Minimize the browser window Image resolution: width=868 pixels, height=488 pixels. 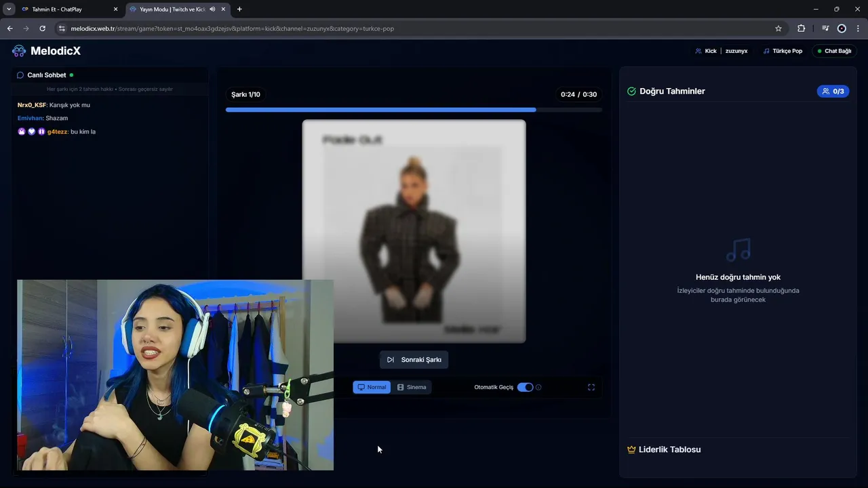click(815, 9)
